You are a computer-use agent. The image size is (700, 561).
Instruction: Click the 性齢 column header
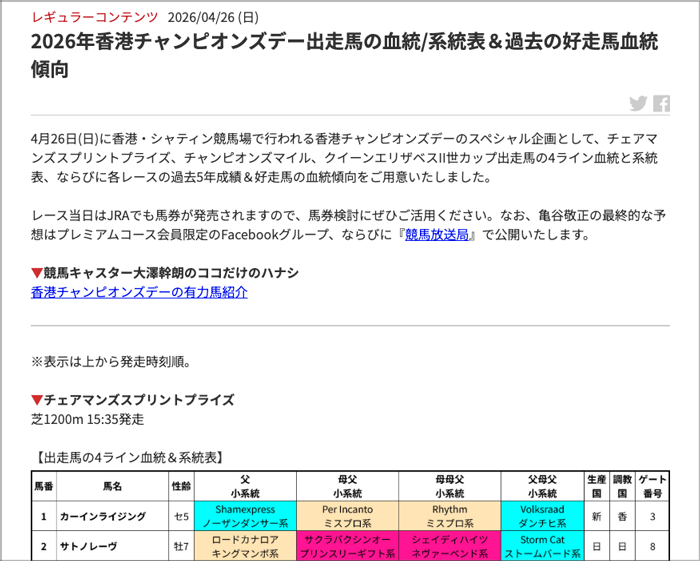[x=181, y=486]
